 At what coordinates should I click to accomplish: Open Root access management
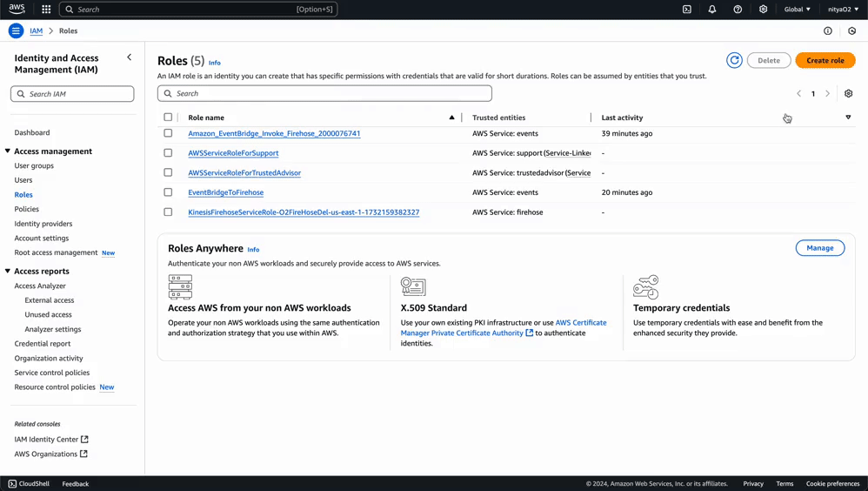(x=56, y=252)
